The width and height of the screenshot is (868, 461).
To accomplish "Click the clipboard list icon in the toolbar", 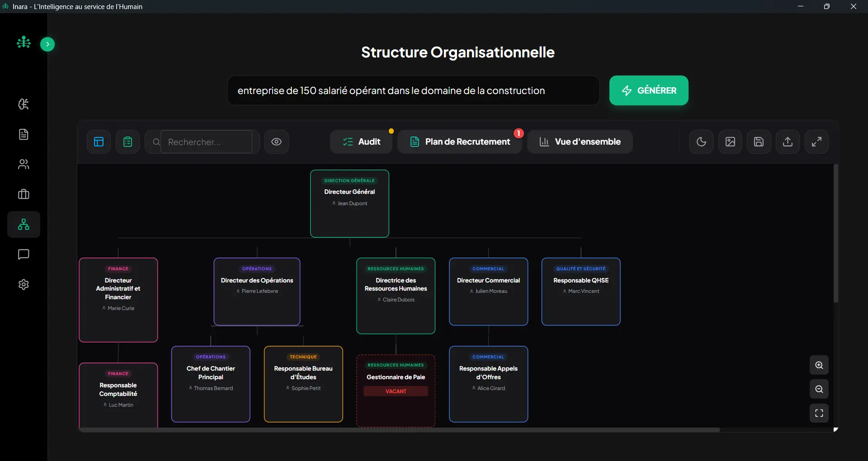I will pos(127,142).
